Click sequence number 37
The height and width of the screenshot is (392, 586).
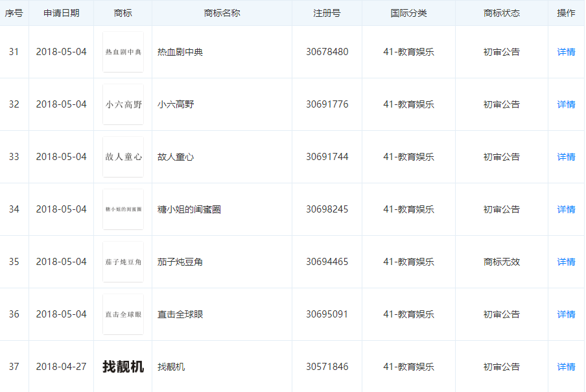14,367
